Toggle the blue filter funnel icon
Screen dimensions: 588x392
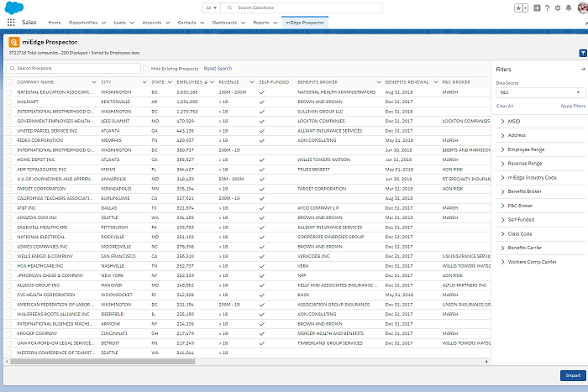pos(582,53)
